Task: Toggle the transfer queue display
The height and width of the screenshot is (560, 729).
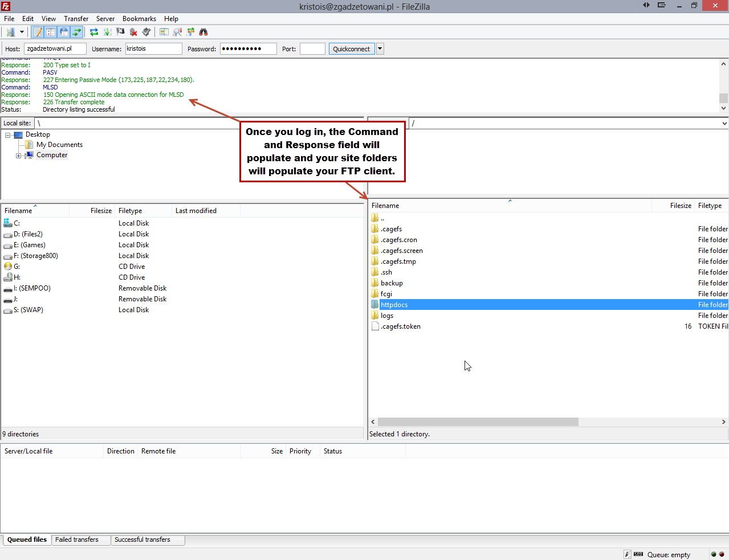Action: (77, 32)
